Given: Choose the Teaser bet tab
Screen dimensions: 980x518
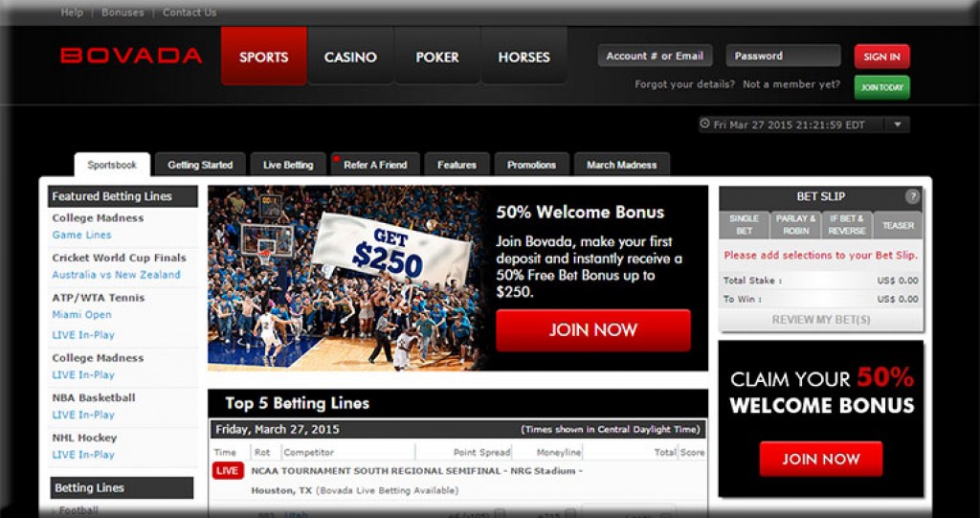Looking at the screenshot, I should 898,225.
